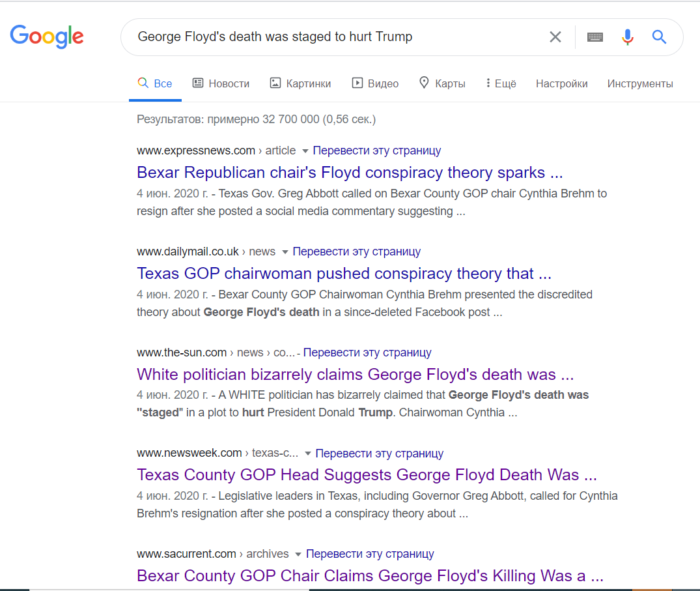
Task: Open 'Texas County GOP Head Suggests' result
Action: click(x=367, y=475)
